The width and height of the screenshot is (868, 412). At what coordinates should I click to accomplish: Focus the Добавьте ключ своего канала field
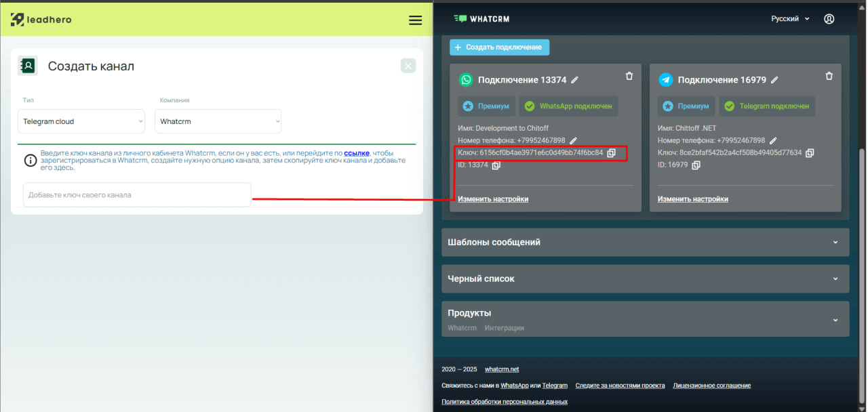(137, 194)
